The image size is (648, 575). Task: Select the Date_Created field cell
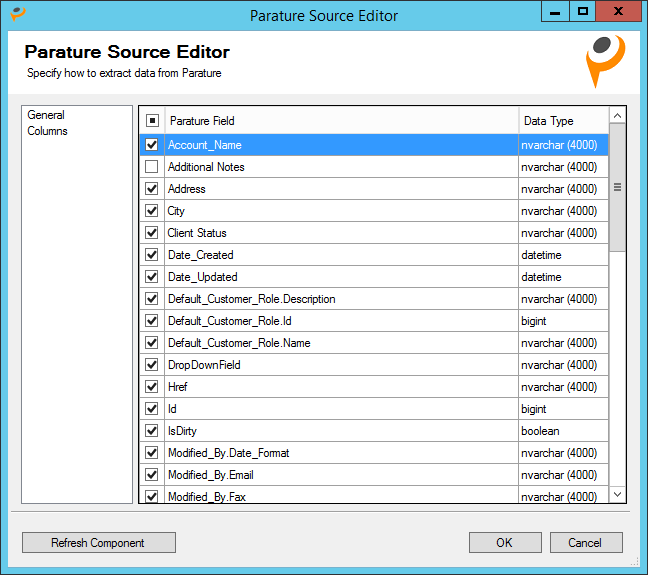click(341, 255)
